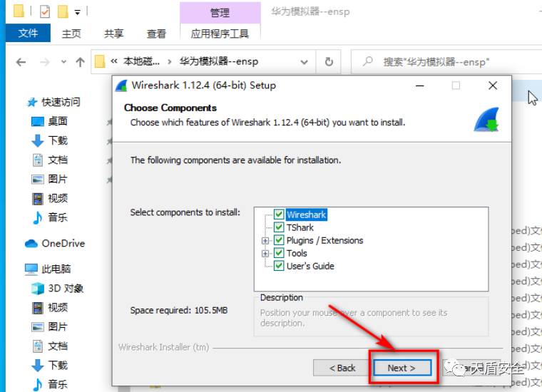Switch to the 共享 ribbon tab
542x392 pixels.
(x=113, y=33)
